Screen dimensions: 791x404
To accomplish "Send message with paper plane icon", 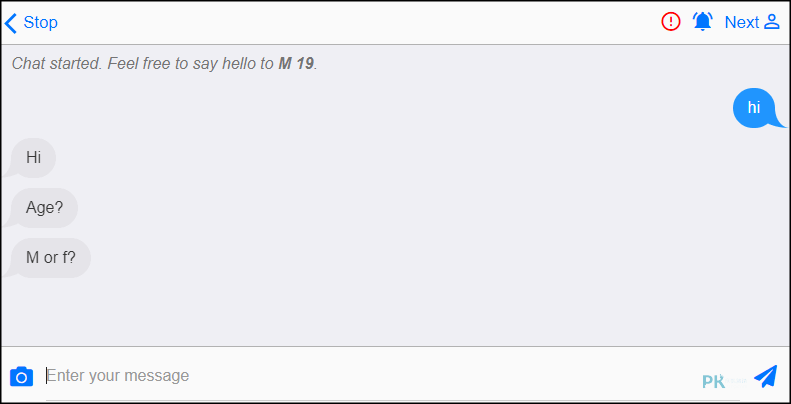I will coord(765,376).
